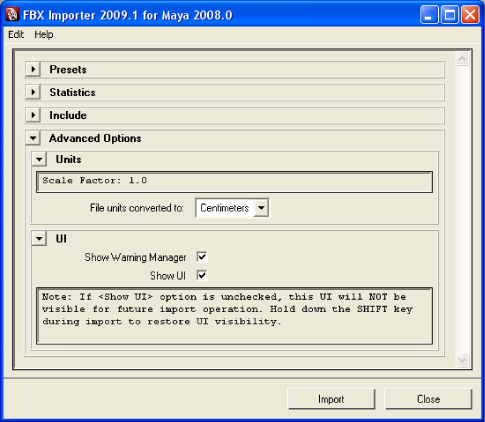Expand the Include section arrow
The height and width of the screenshot is (422, 485).
click(x=33, y=115)
